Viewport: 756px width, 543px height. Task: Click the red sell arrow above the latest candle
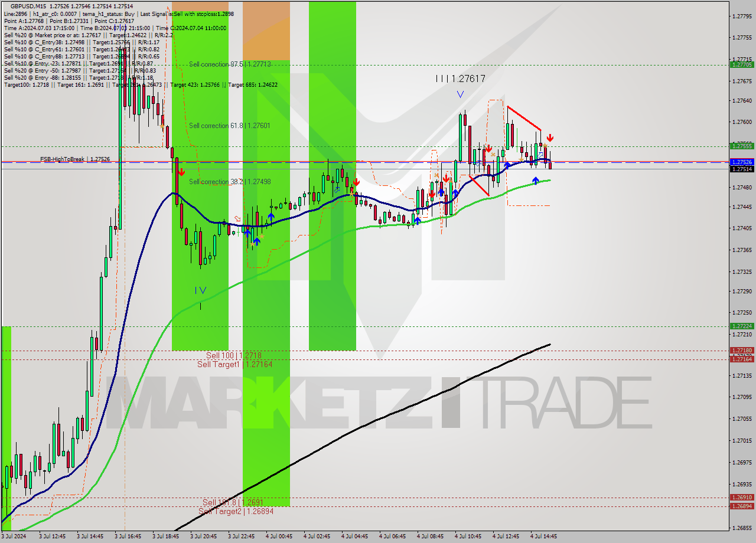coord(550,138)
